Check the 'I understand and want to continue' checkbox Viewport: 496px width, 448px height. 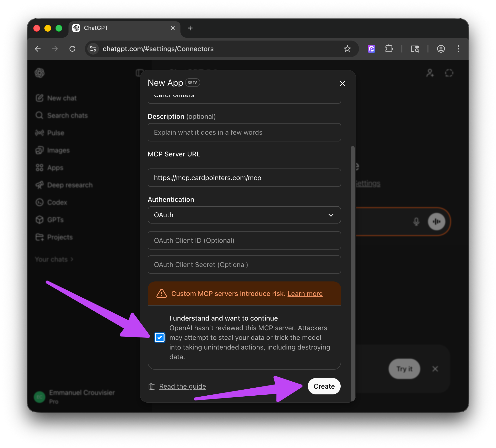tap(160, 337)
